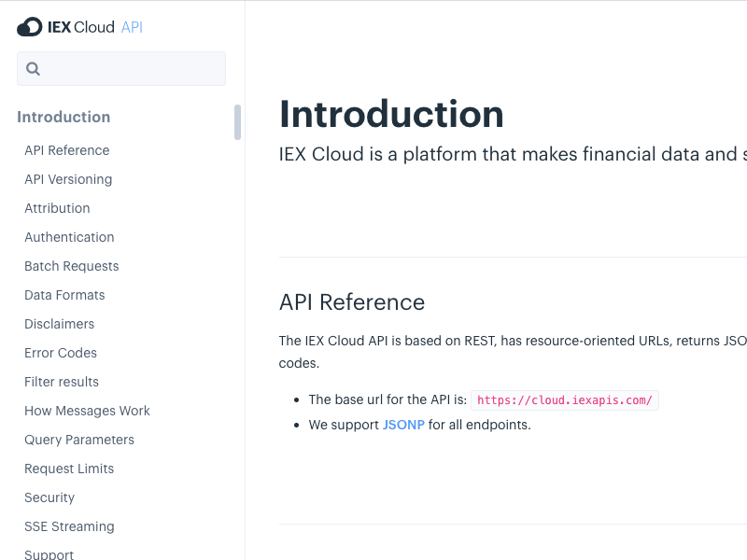
Task: Open the Introduction sidebar section
Action: [63, 118]
